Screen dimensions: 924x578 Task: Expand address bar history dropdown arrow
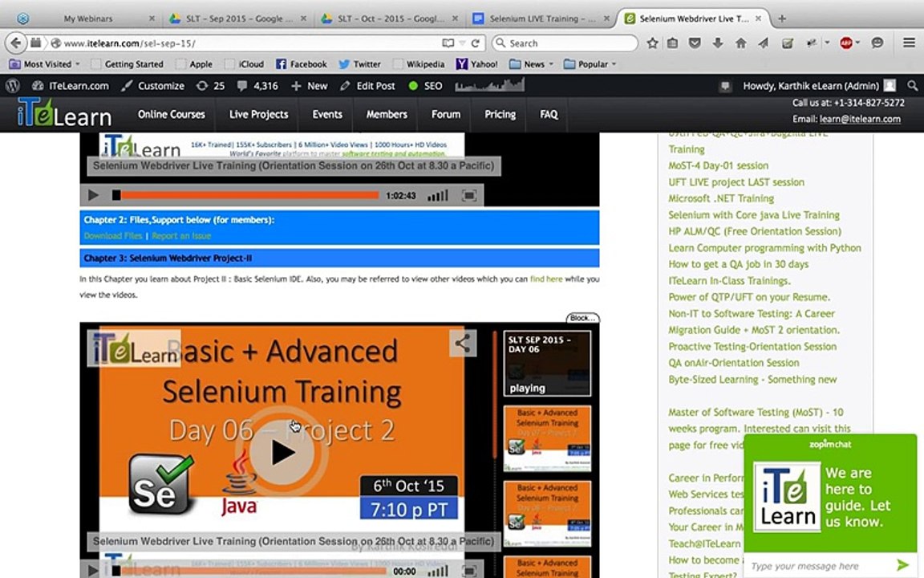[463, 43]
